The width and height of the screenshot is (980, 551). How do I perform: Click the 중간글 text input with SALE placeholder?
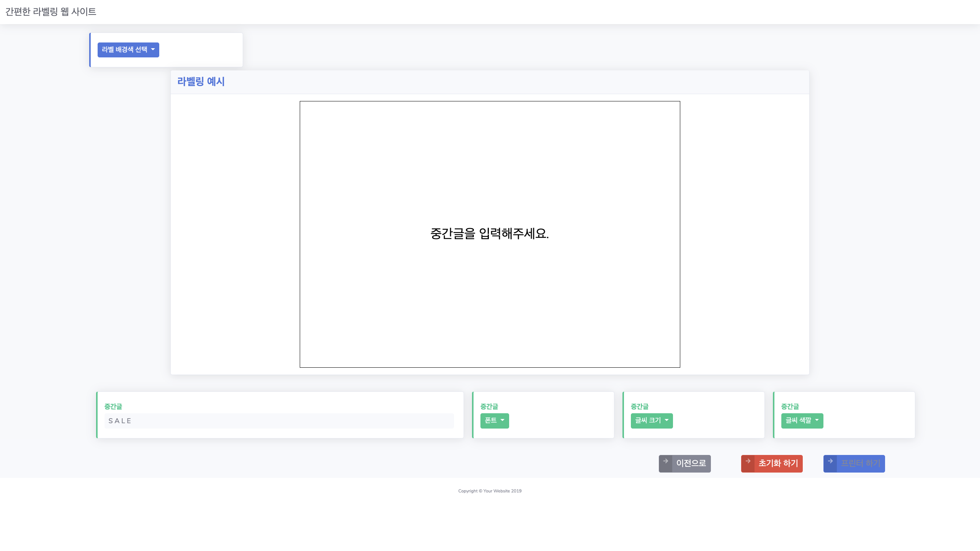(279, 421)
